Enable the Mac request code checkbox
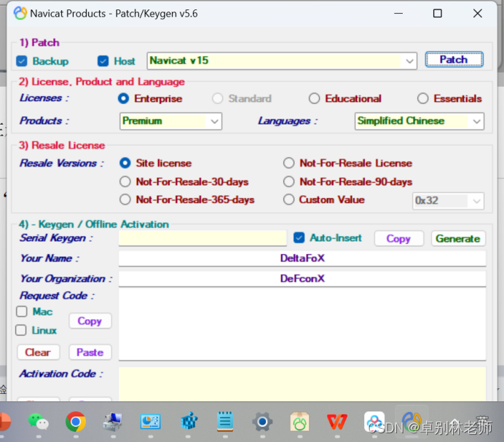The height and width of the screenshot is (442, 504). (x=22, y=312)
